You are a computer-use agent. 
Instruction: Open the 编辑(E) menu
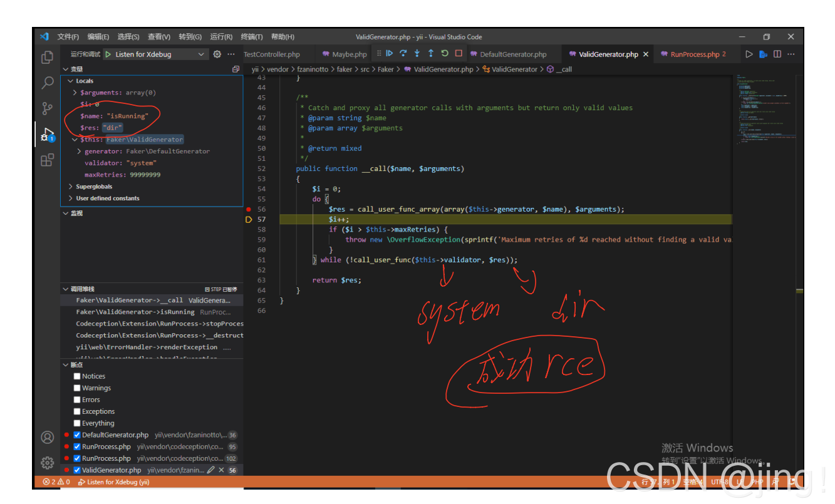tap(98, 37)
